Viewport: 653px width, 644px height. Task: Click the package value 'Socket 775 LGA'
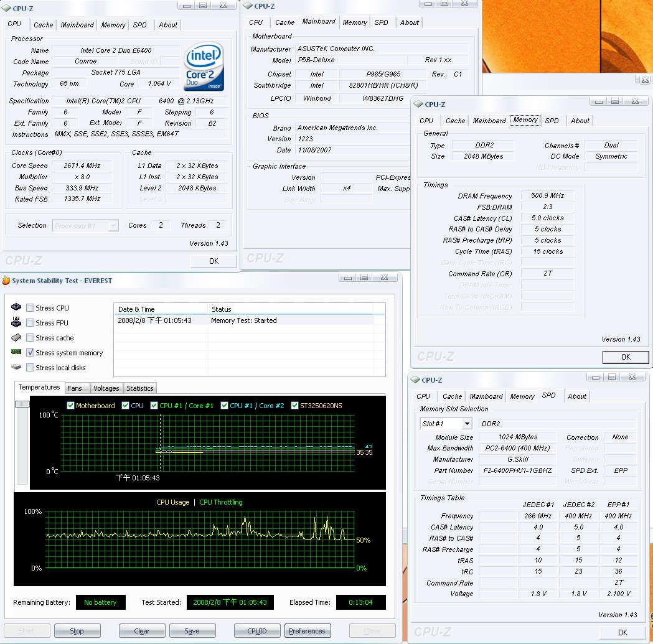click(116, 72)
